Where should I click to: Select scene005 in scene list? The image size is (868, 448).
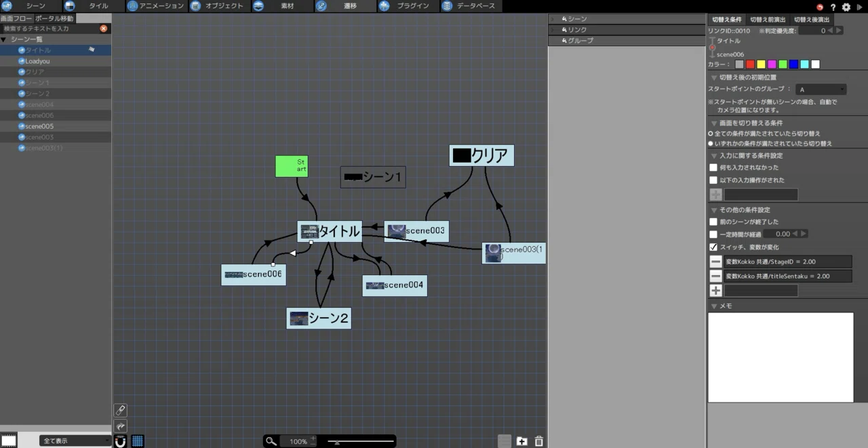pos(56,126)
